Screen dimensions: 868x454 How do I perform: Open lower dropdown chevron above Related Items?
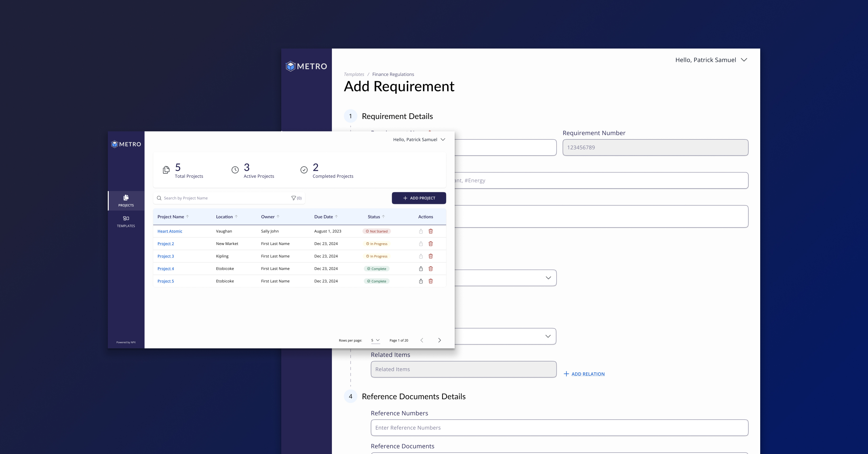point(548,336)
